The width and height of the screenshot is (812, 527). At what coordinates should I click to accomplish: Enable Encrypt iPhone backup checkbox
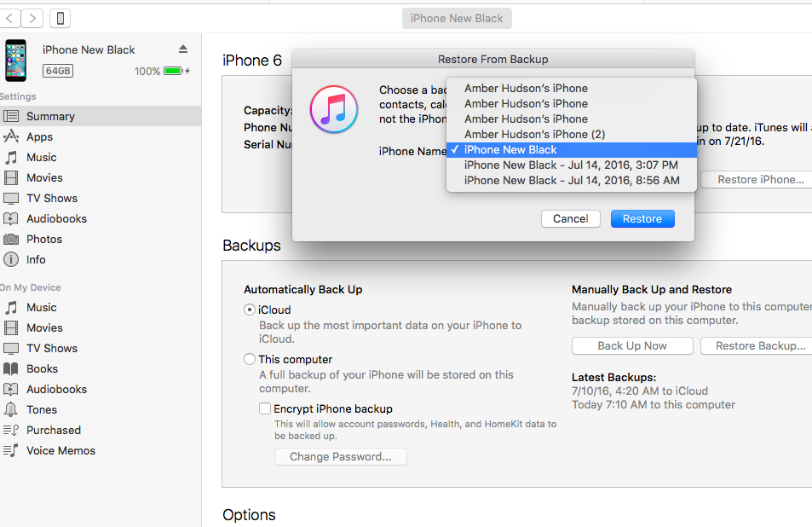tap(265, 408)
